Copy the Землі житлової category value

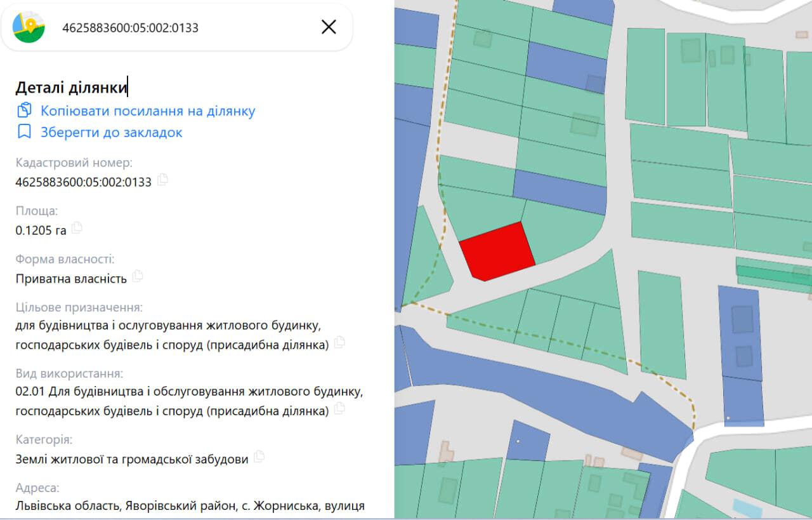(259, 457)
